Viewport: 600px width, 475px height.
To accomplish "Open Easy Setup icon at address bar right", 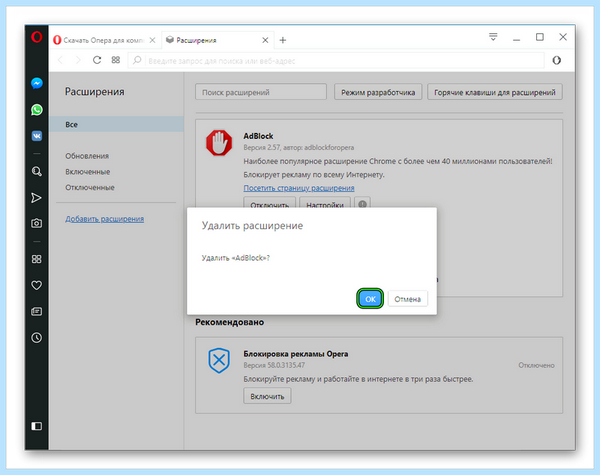I will [x=557, y=60].
